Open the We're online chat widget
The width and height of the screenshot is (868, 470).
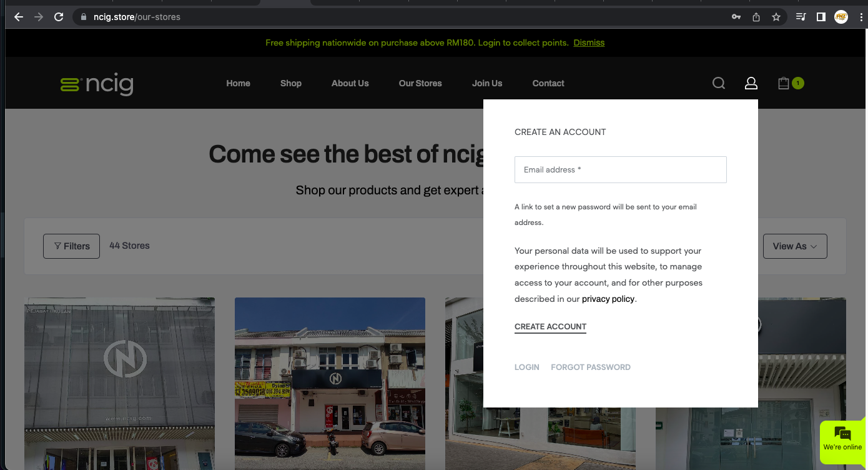[842, 439]
